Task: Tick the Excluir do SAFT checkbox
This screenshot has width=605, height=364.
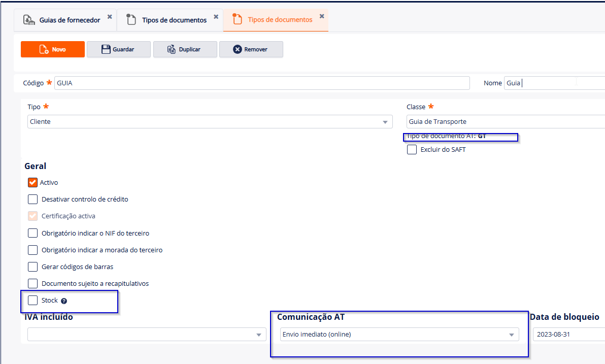Action: coord(412,150)
